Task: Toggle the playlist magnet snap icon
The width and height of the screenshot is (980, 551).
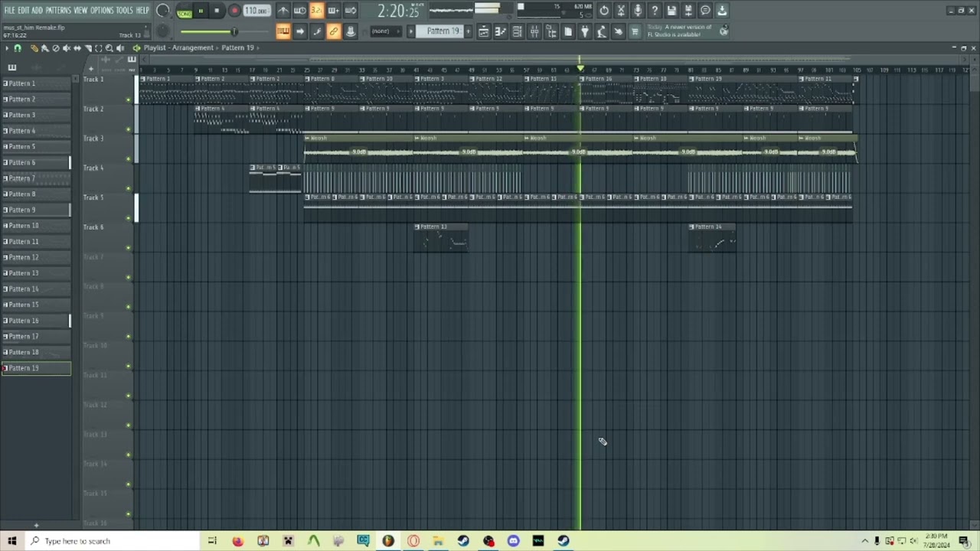Action: tap(18, 48)
